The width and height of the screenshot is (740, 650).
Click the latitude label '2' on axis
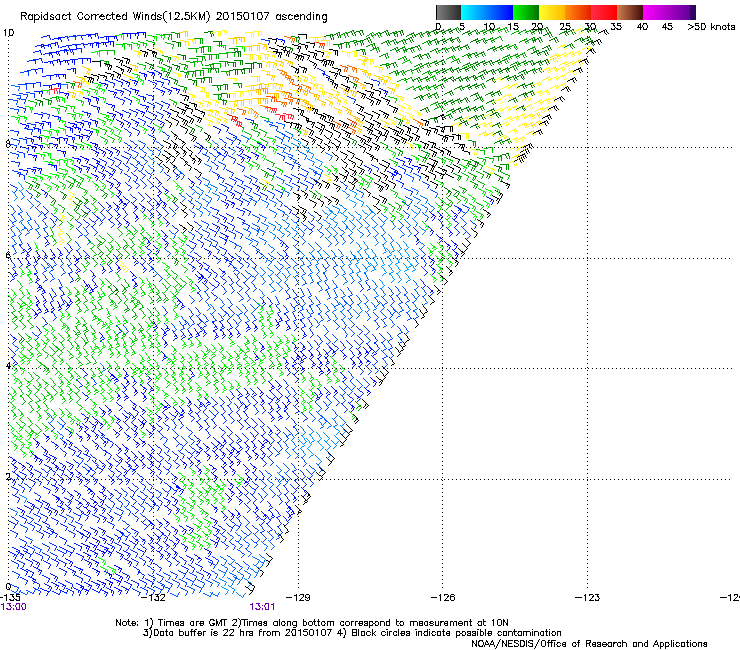tap(8, 476)
